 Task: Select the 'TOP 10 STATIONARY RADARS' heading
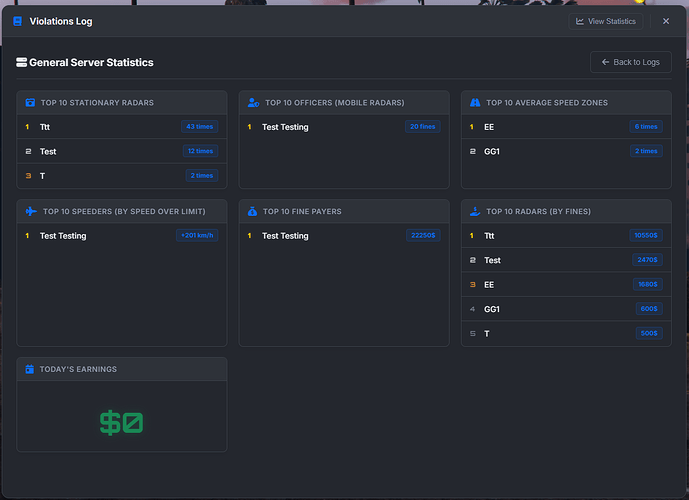click(x=97, y=103)
